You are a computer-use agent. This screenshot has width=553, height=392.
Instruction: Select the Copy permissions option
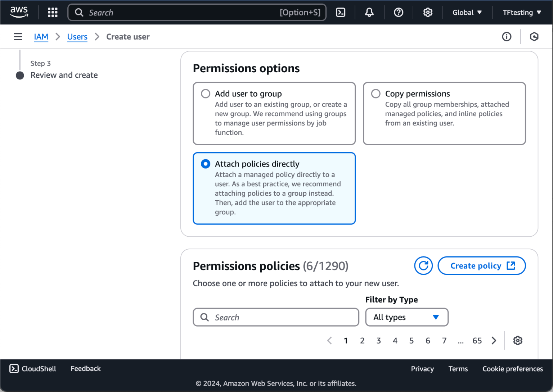pyautogui.click(x=376, y=94)
